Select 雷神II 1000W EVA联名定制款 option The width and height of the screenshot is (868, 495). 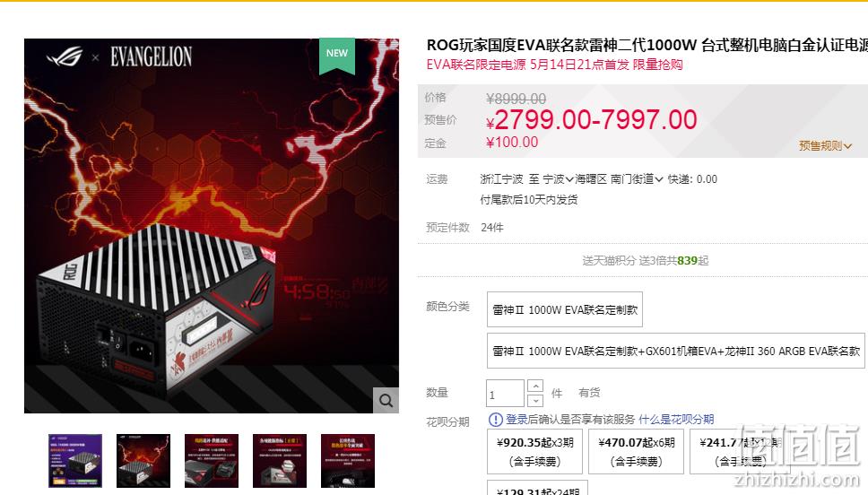(x=565, y=309)
